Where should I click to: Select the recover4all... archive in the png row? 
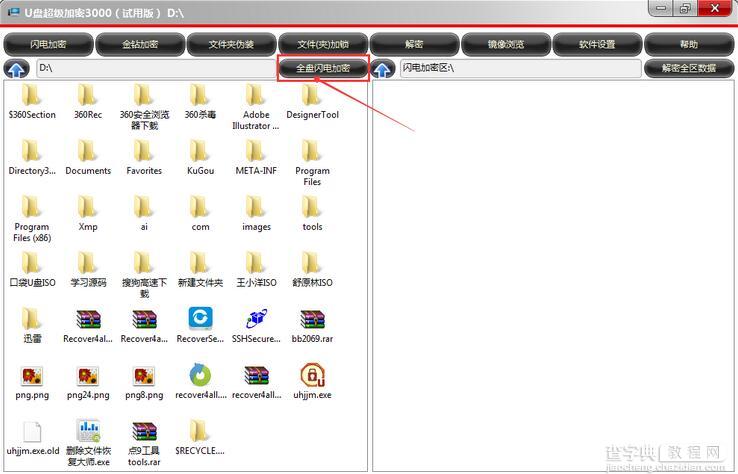click(x=256, y=382)
